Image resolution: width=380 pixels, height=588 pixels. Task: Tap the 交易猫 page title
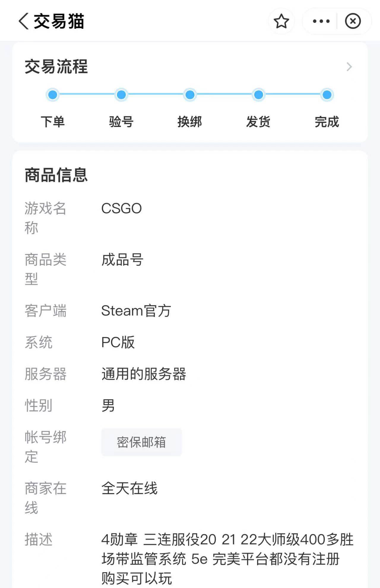(x=59, y=21)
